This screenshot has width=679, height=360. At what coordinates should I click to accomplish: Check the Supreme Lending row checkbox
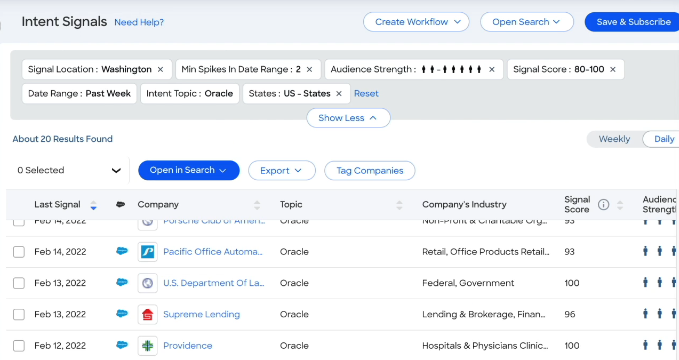[19, 314]
